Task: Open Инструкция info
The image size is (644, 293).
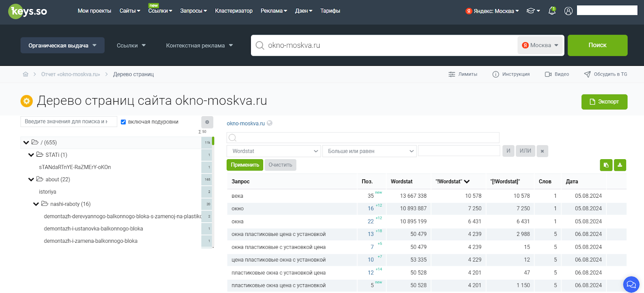Action: (x=511, y=74)
